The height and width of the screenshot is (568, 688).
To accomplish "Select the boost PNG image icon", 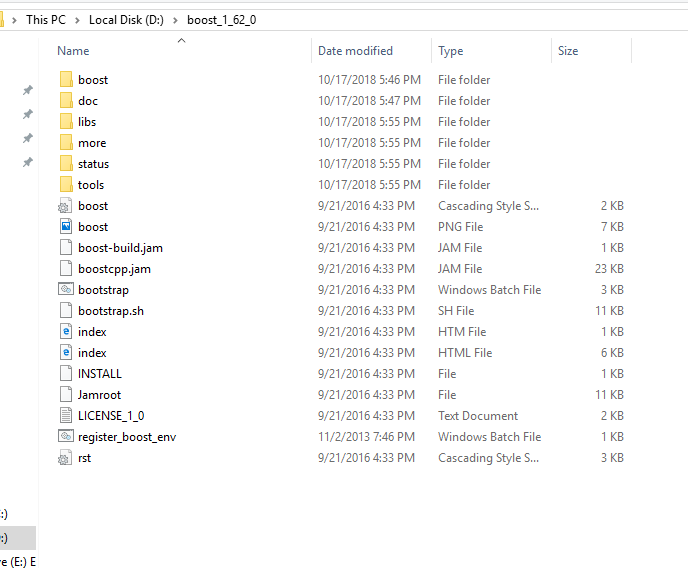I will [x=65, y=227].
